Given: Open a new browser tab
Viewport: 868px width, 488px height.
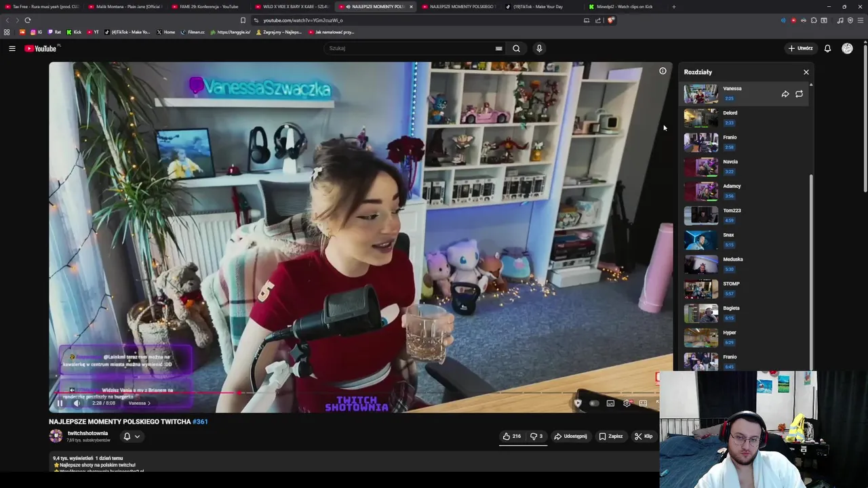Looking at the screenshot, I should tap(673, 7).
